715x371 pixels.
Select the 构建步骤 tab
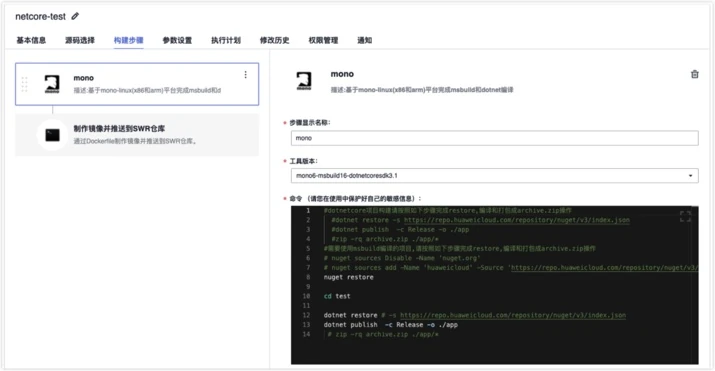pos(129,40)
